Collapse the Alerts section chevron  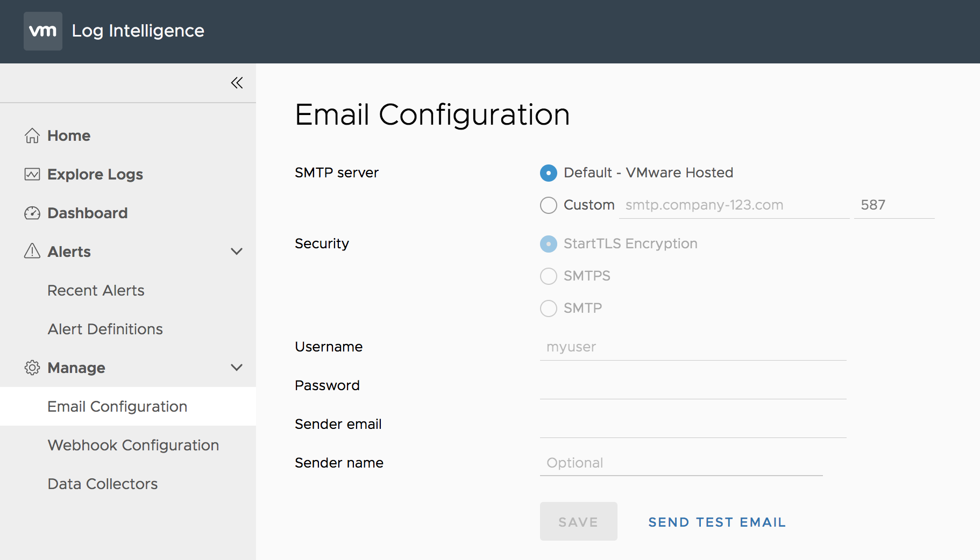(x=237, y=252)
